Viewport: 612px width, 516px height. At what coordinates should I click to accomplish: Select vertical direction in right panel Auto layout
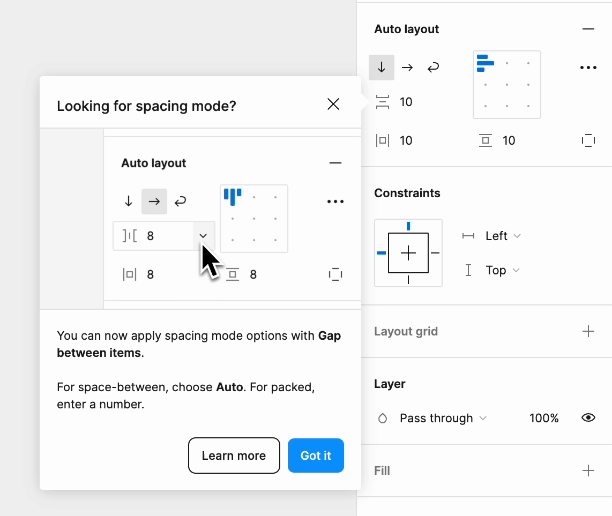point(381,68)
